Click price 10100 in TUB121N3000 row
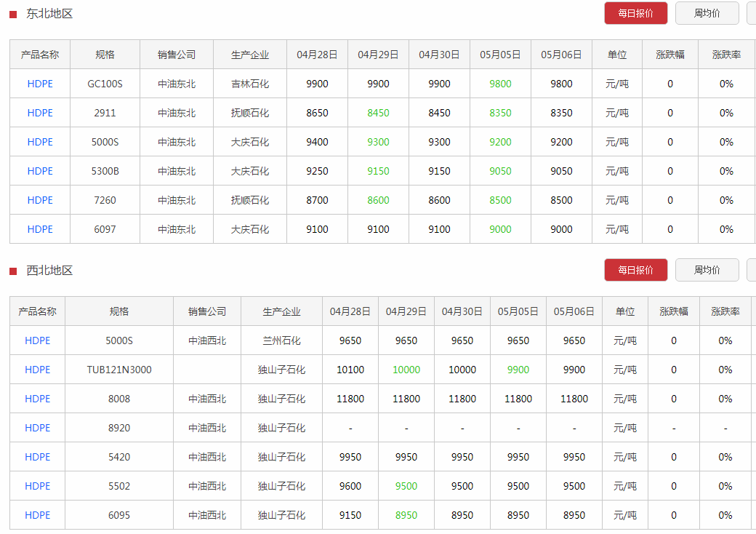Image resolution: width=756 pixels, height=534 pixels. 350,370
